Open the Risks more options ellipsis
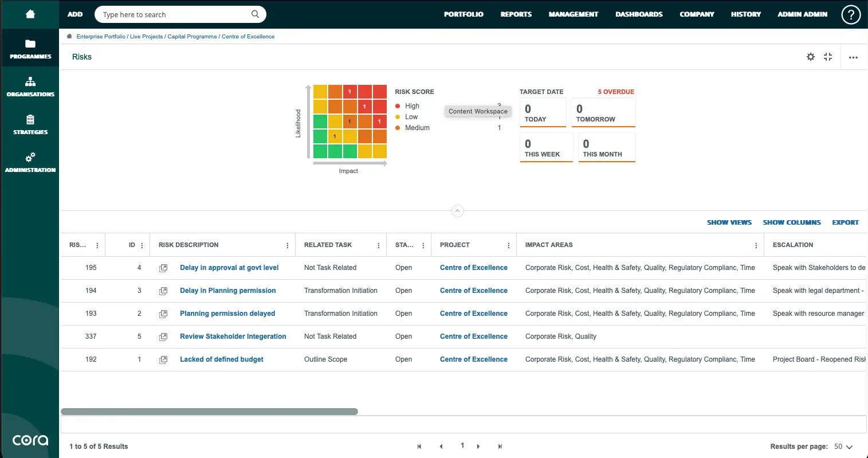The image size is (868, 458). click(853, 57)
